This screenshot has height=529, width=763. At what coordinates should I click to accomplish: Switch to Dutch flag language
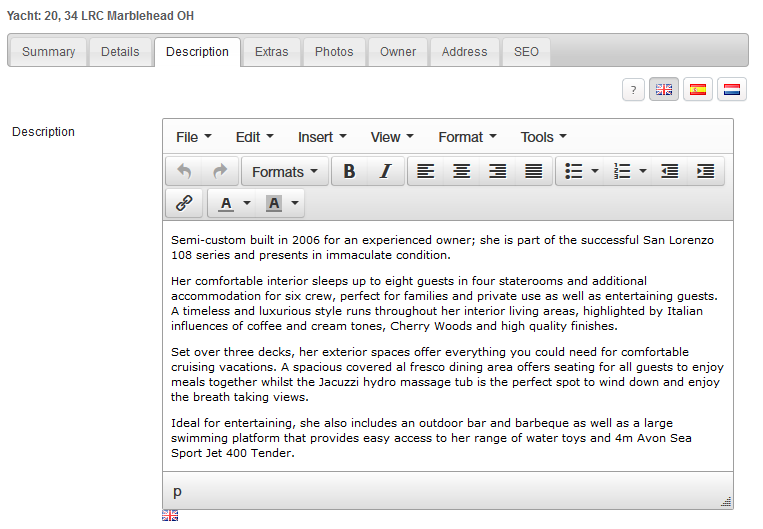[732, 90]
